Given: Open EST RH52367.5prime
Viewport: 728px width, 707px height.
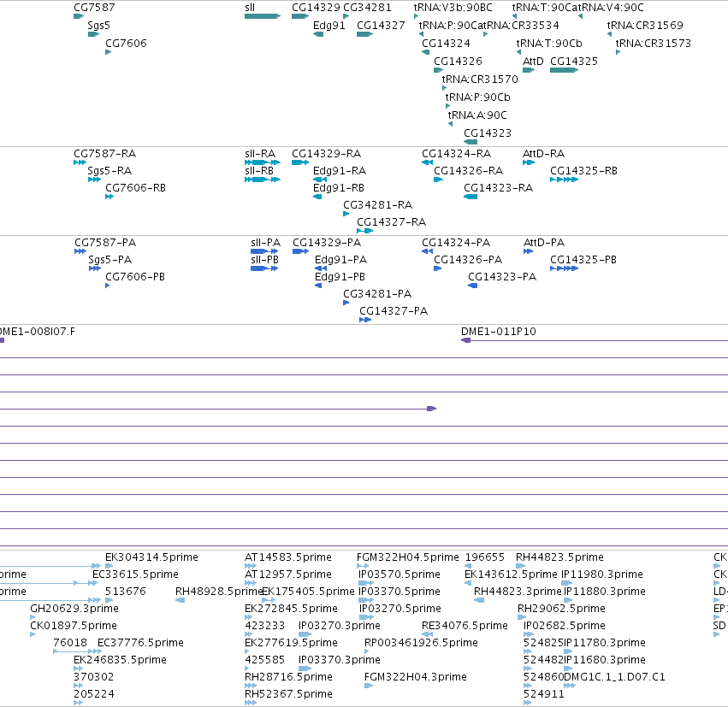Looking at the screenshot, I should 289,694.
